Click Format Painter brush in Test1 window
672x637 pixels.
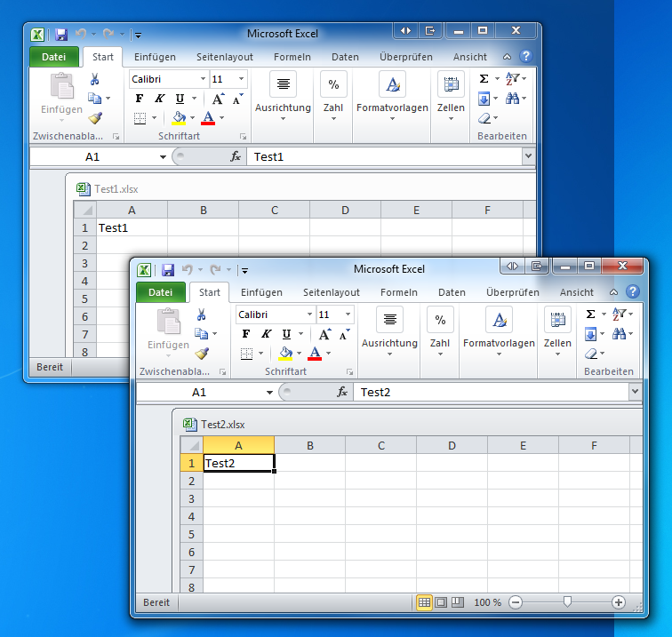click(x=95, y=118)
